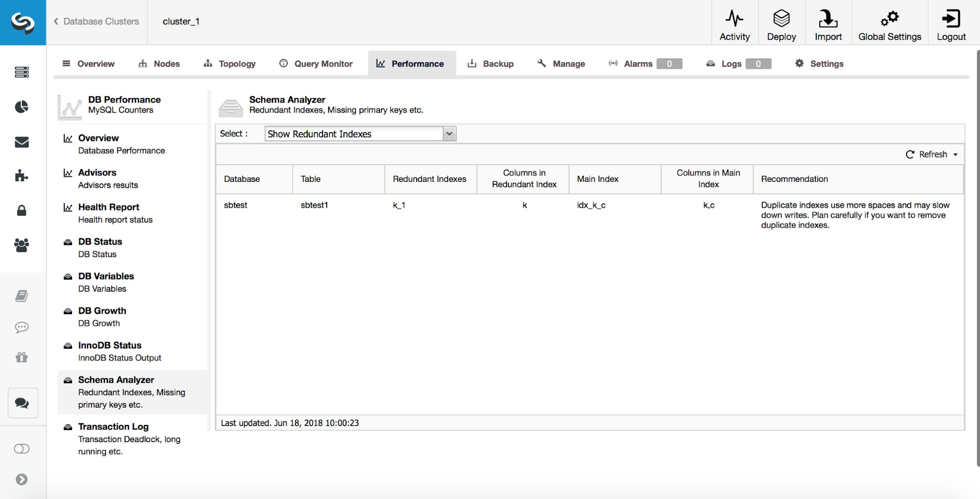Open the clusters list sidebar icon
The image size is (980, 499).
click(x=22, y=72)
